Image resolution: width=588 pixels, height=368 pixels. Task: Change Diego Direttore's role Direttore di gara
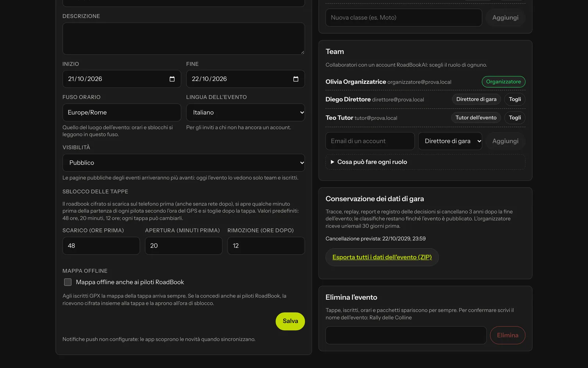pyautogui.click(x=476, y=99)
